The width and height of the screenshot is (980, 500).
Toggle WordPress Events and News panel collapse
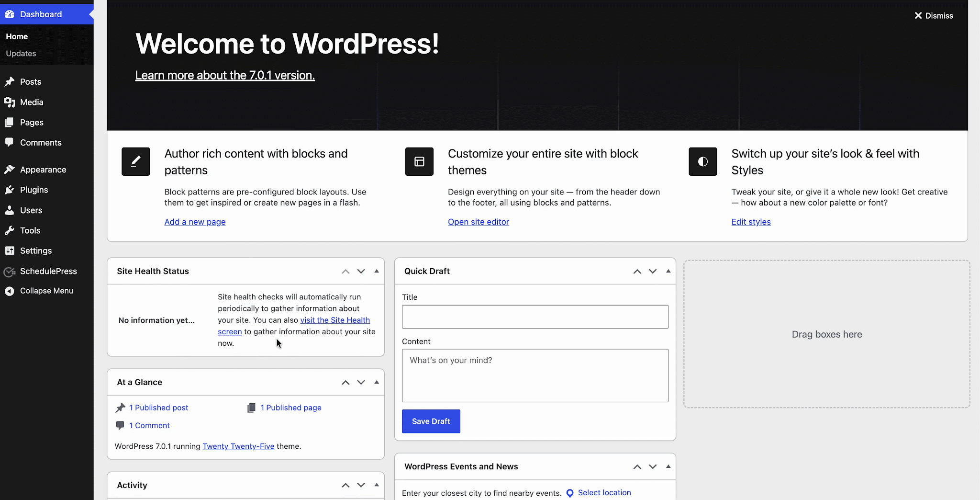point(668,466)
